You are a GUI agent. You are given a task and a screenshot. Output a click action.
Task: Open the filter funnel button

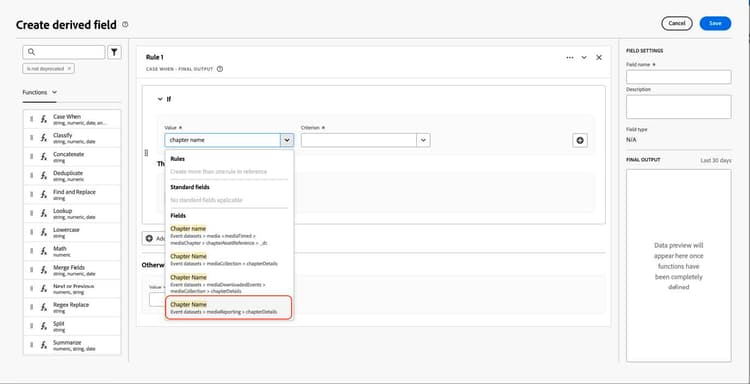click(x=114, y=52)
